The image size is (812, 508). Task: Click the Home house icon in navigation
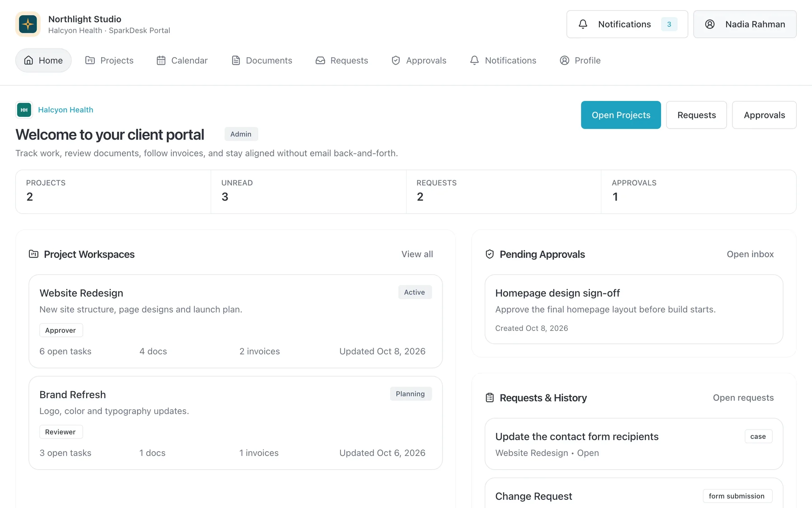coord(28,60)
